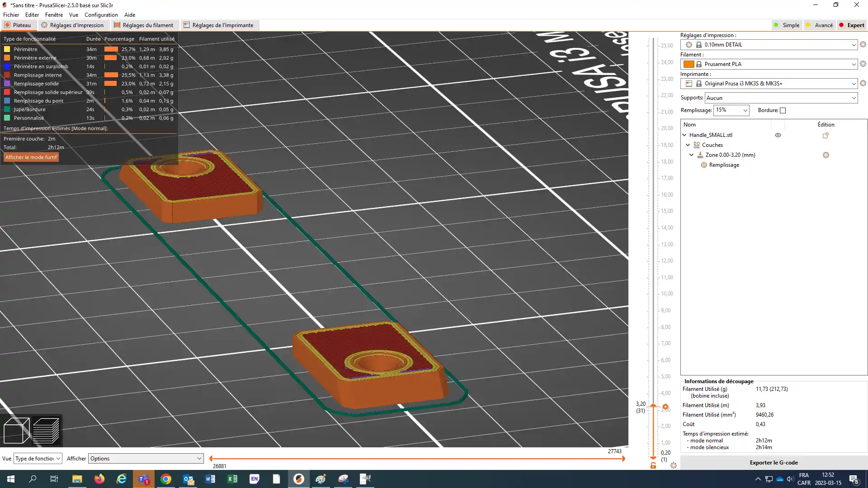Toggle the Bordure brim checkbox
868x488 pixels.
click(783, 110)
